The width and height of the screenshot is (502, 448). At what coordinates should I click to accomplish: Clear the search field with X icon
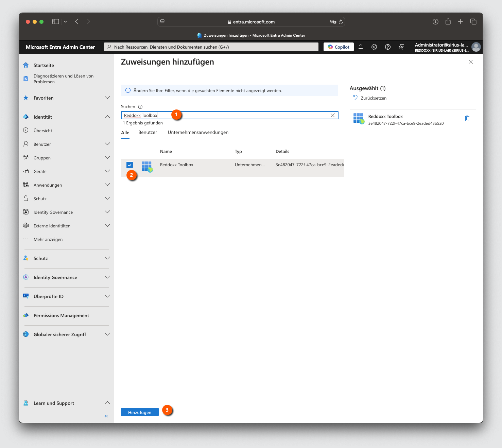(332, 115)
